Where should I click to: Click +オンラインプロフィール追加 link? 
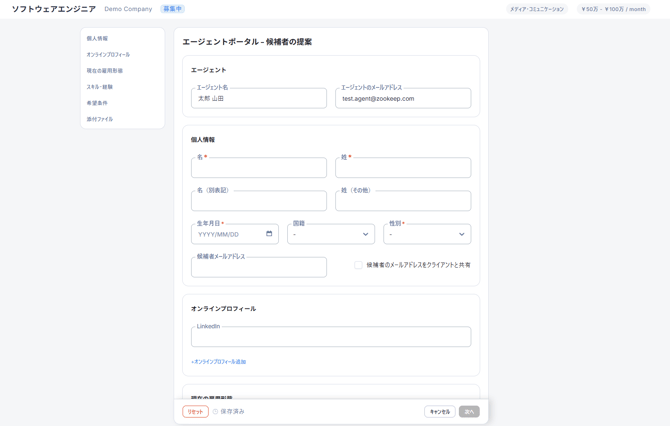(x=218, y=362)
